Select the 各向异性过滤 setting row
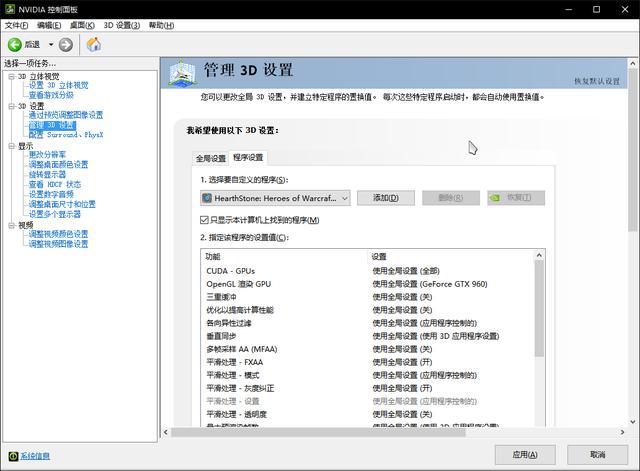640x471 pixels. pyautogui.click(x=367, y=323)
